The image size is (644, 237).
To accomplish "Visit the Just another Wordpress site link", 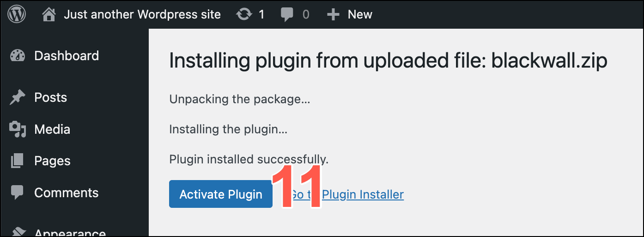I will click(142, 14).
